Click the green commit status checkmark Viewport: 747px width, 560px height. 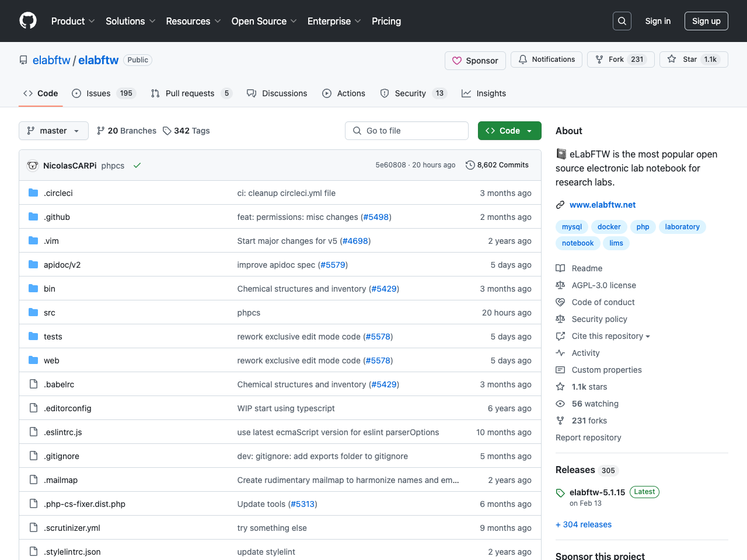pyautogui.click(x=137, y=166)
